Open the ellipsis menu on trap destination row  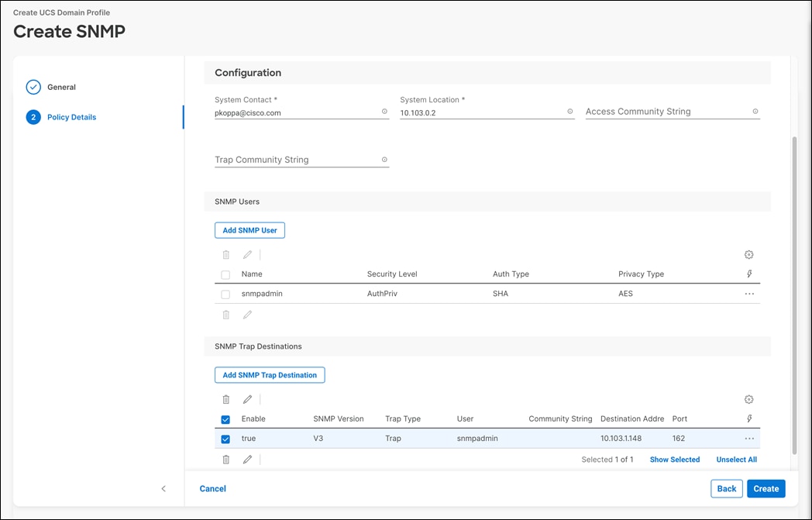coord(748,438)
